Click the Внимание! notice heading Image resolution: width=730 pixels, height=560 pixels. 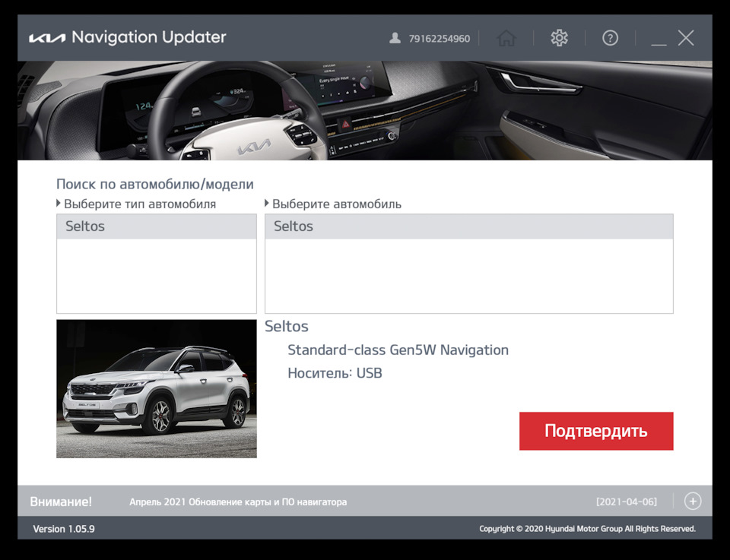[61, 501]
